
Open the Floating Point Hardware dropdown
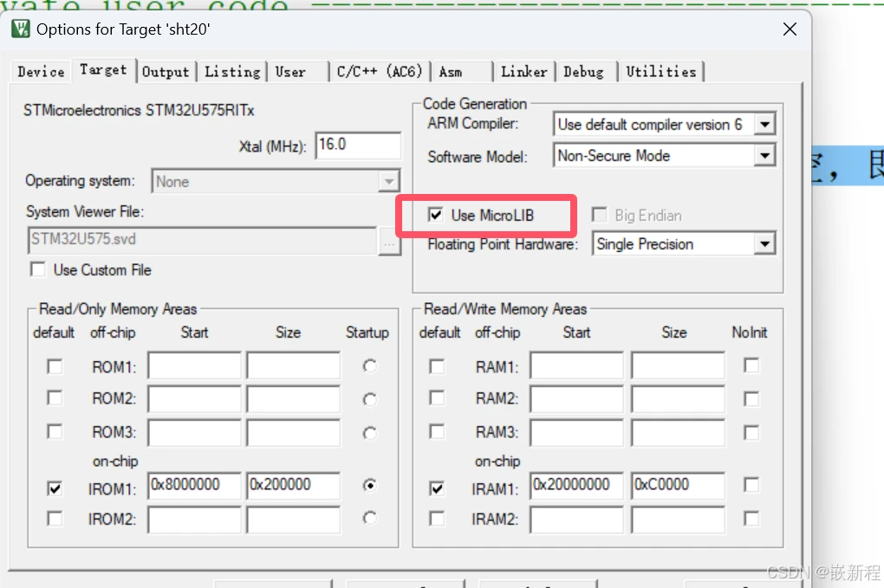(764, 244)
